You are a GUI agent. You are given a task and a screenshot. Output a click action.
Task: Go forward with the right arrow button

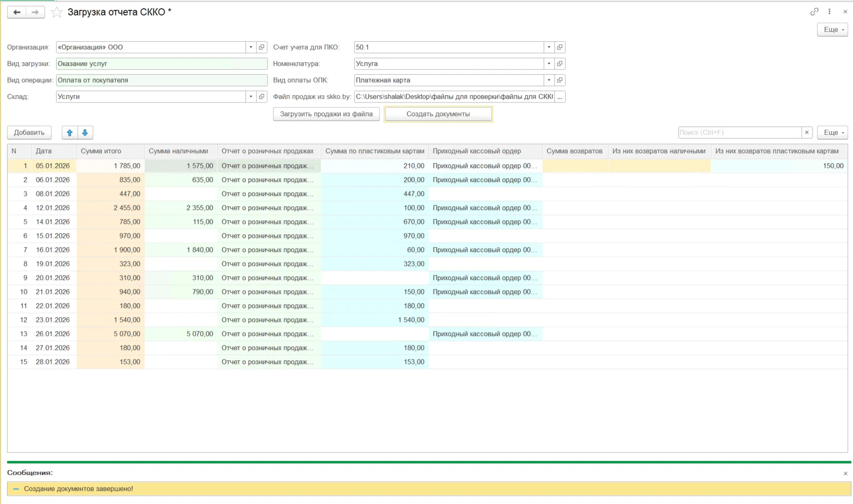coord(35,12)
